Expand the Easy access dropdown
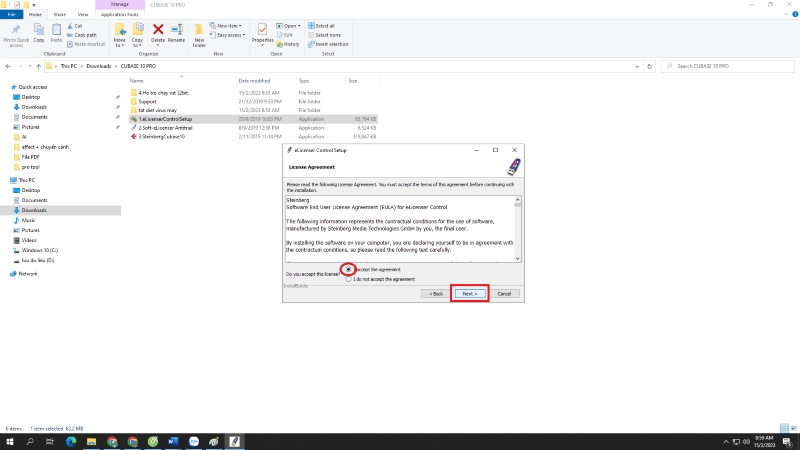The width and height of the screenshot is (800, 450). (228, 35)
